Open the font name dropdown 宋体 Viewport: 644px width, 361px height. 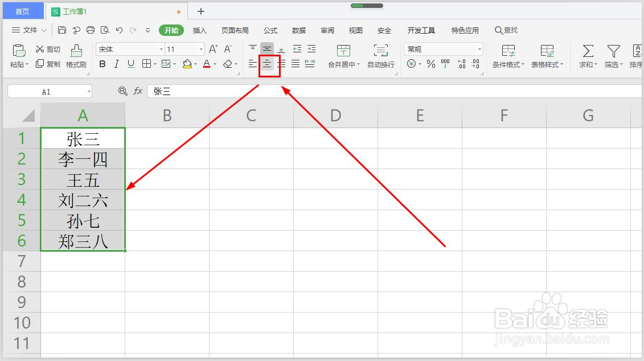(161, 50)
